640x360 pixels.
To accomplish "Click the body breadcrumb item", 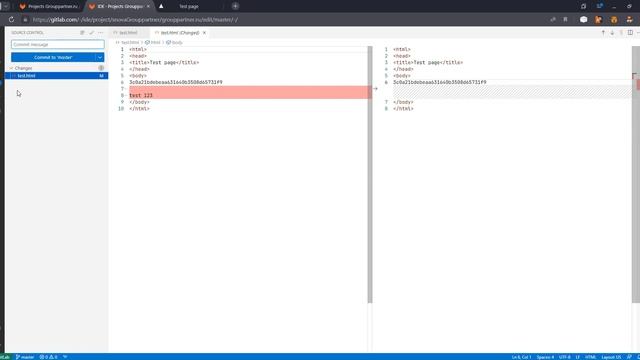I will coord(174,42).
